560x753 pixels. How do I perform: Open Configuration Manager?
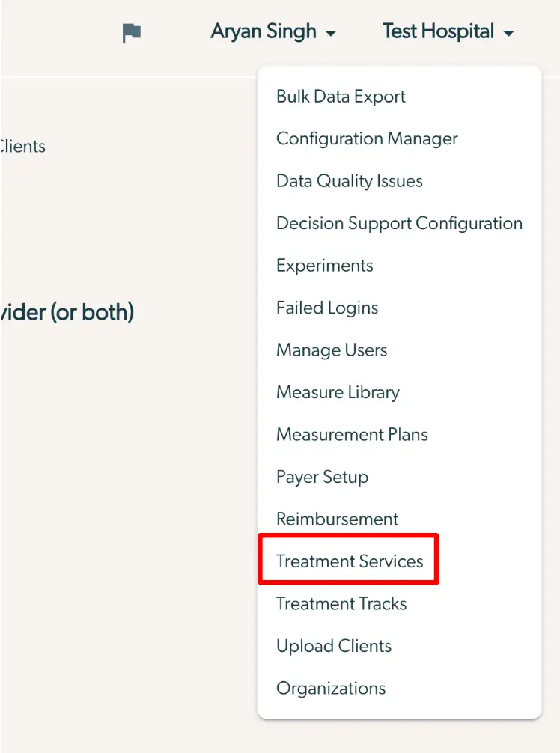(x=366, y=138)
